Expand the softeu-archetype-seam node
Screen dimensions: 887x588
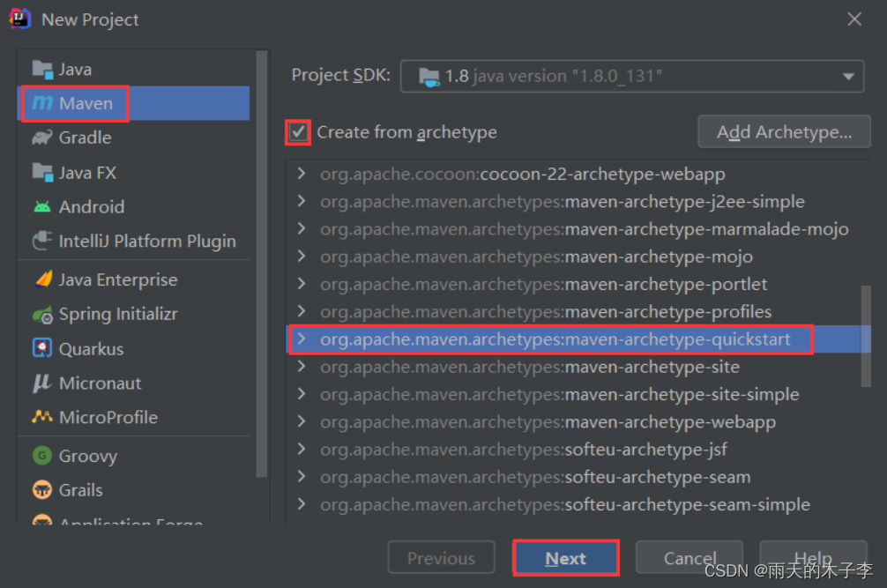tap(302, 477)
